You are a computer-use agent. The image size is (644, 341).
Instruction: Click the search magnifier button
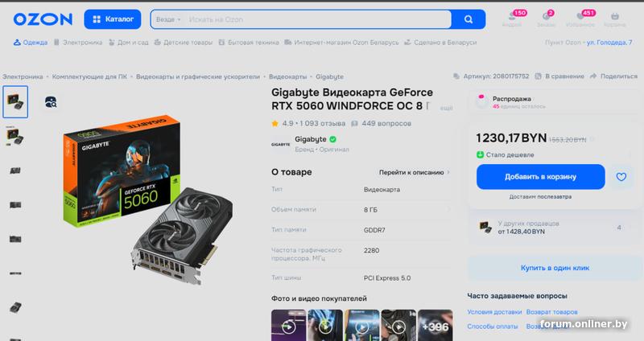click(469, 19)
